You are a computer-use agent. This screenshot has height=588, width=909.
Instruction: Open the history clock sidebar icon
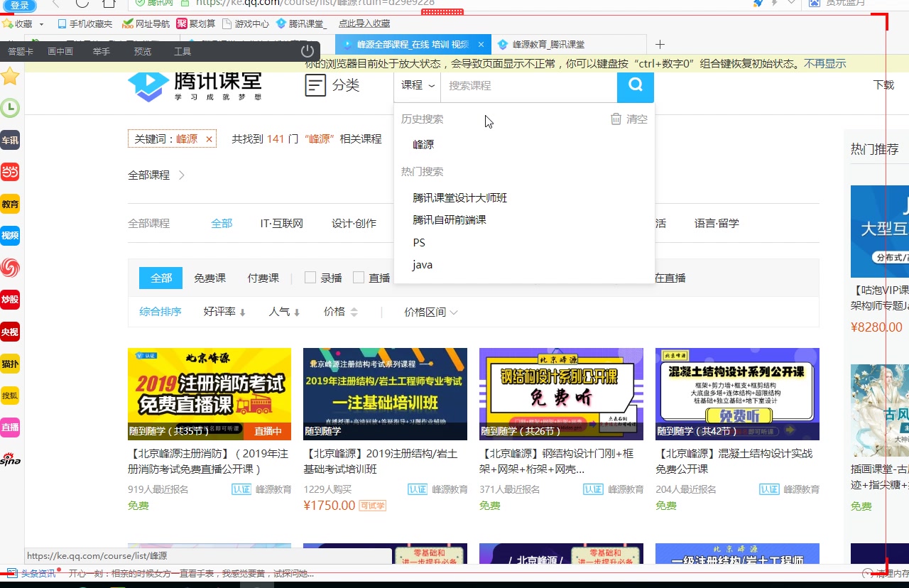tap(10, 108)
